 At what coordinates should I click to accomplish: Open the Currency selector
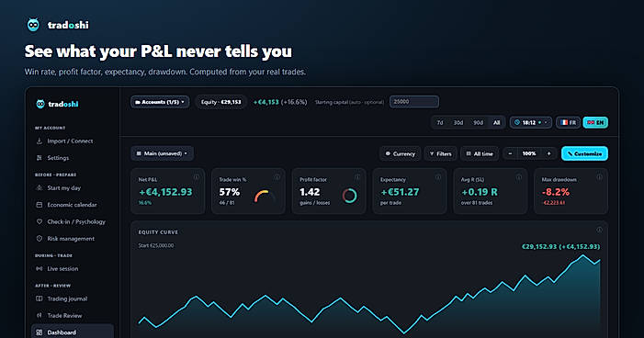(x=400, y=153)
